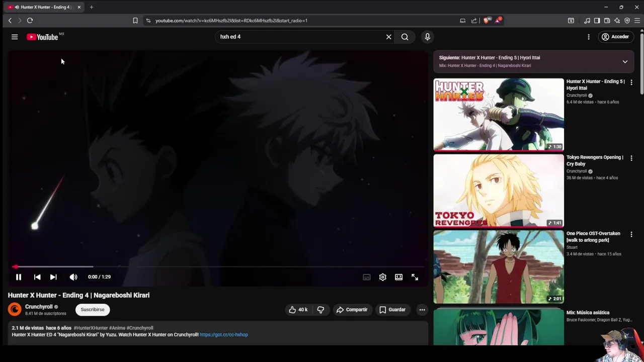Mute the tab via speaker icon
This screenshot has width=644, height=362.
(17, 7)
